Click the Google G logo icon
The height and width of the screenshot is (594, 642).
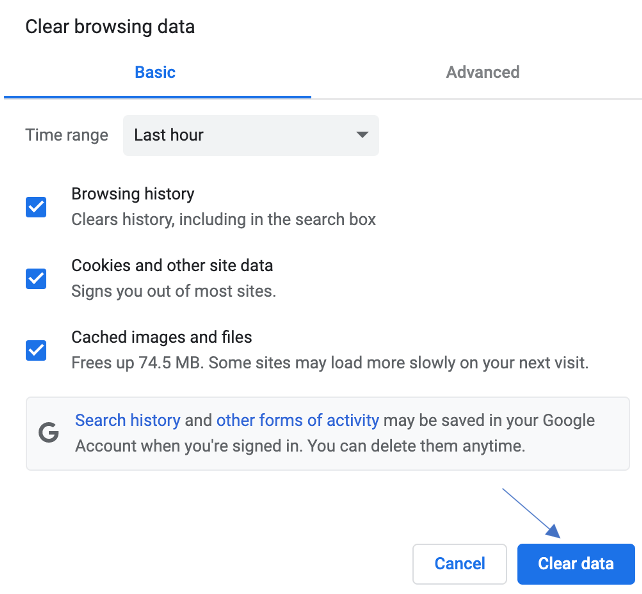tap(48, 433)
